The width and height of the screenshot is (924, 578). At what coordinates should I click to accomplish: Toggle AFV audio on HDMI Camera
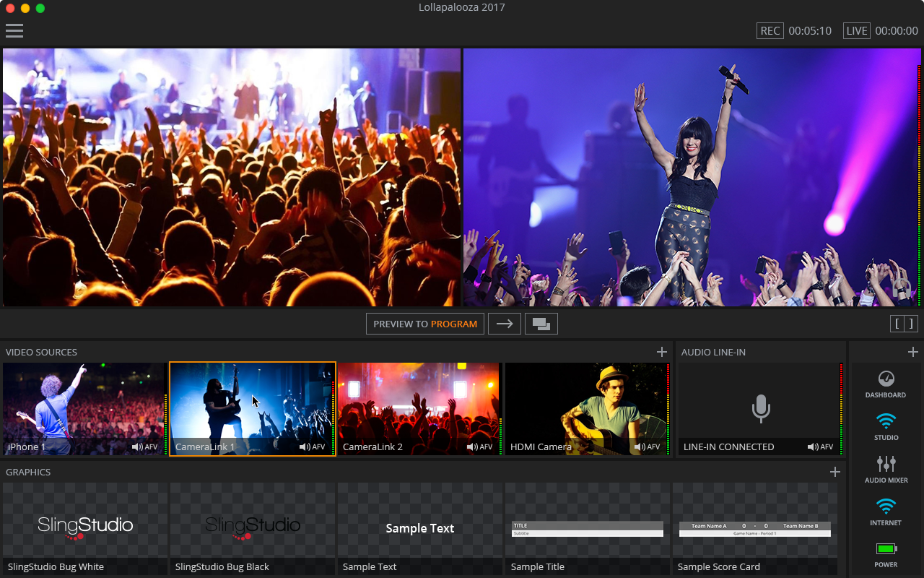[647, 447]
